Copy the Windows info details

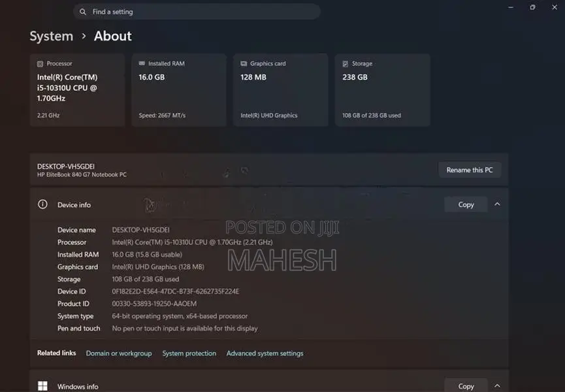[x=466, y=386]
